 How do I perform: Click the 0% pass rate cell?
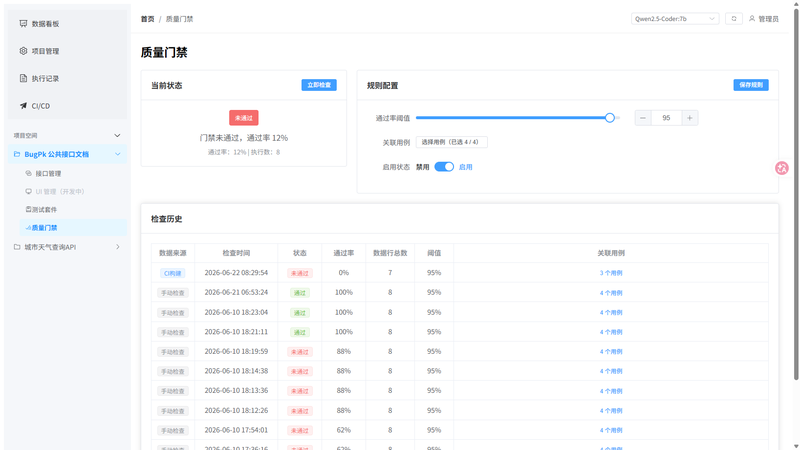[x=343, y=272]
